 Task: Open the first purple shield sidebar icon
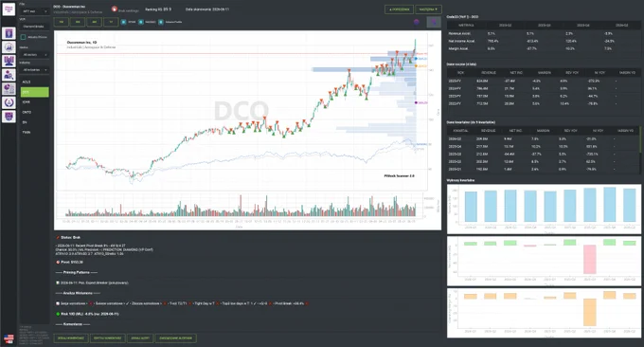pyautogui.click(x=9, y=33)
